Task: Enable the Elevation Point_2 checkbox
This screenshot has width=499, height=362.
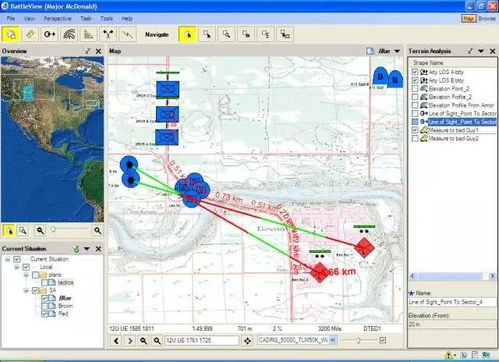Action: [x=415, y=89]
